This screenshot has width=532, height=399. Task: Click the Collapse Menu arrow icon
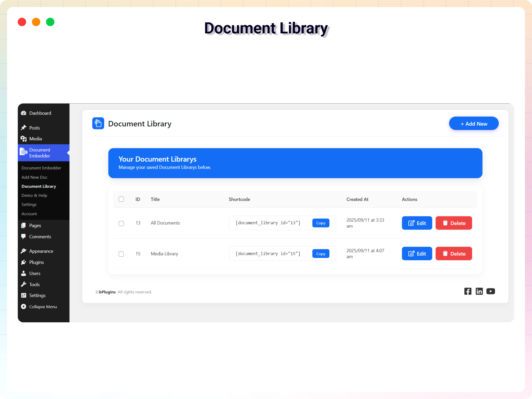(23, 306)
